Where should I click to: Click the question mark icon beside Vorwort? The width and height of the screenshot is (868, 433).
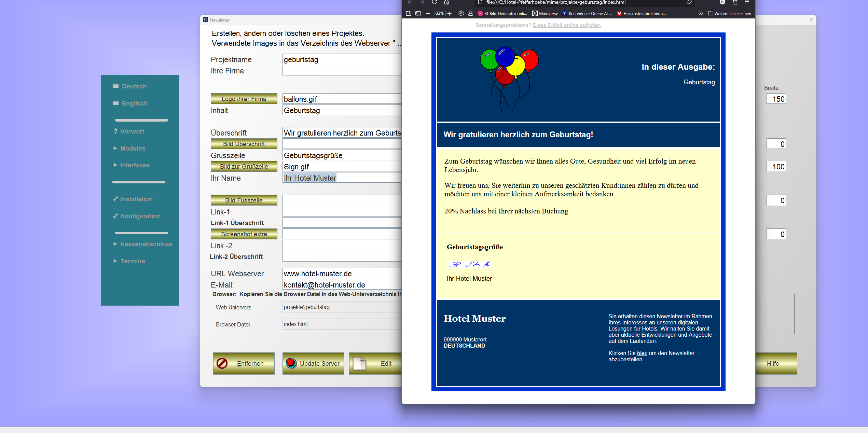click(115, 131)
